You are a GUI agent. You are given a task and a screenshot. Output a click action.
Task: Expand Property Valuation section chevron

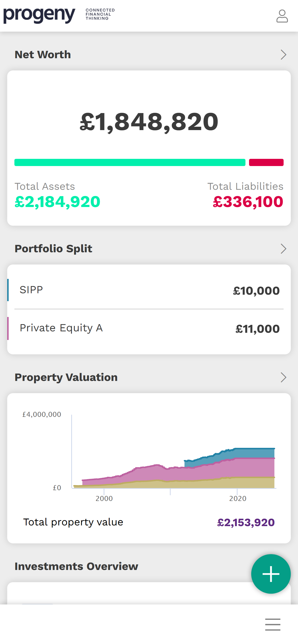[x=283, y=377]
